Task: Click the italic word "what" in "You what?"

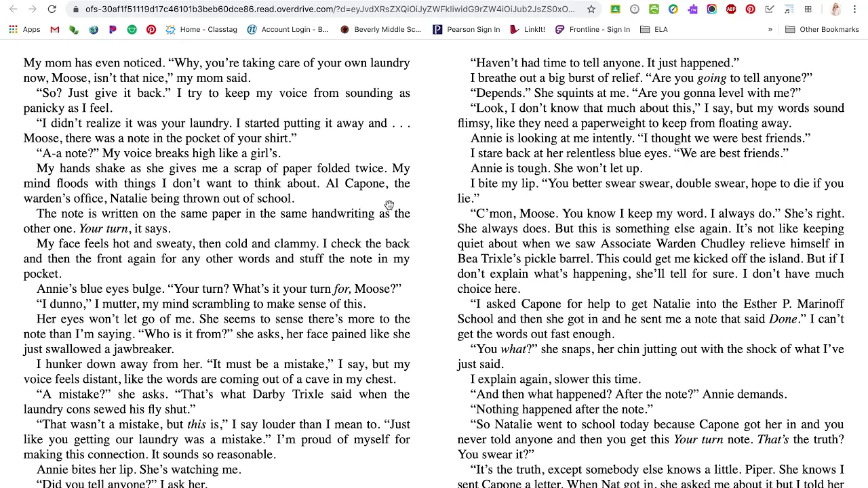Action: click(x=513, y=350)
